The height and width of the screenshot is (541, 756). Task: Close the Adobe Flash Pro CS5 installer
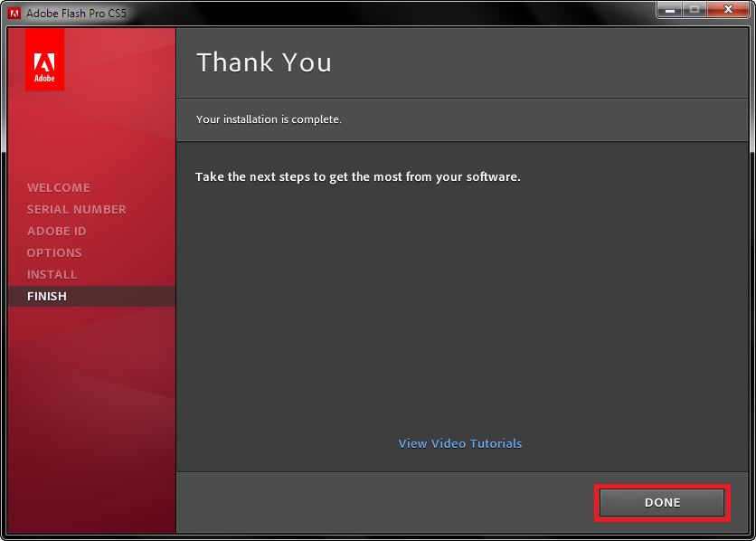[728, 10]
